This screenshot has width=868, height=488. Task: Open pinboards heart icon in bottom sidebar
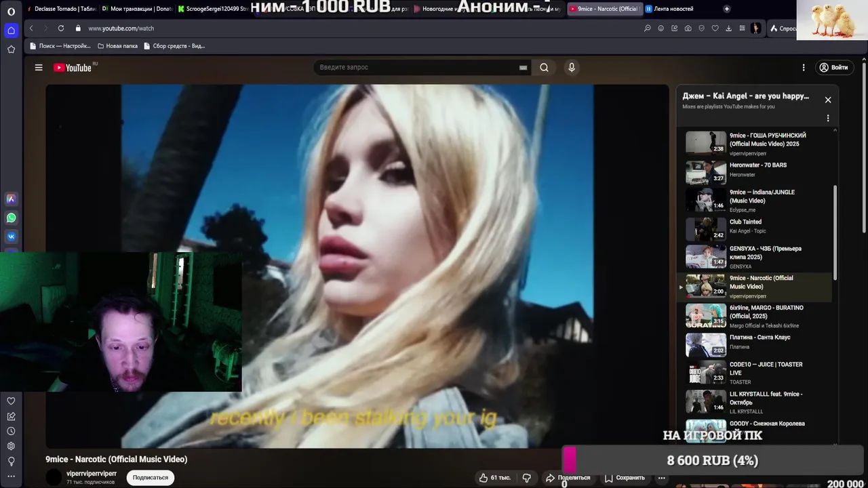click(11, 401)
